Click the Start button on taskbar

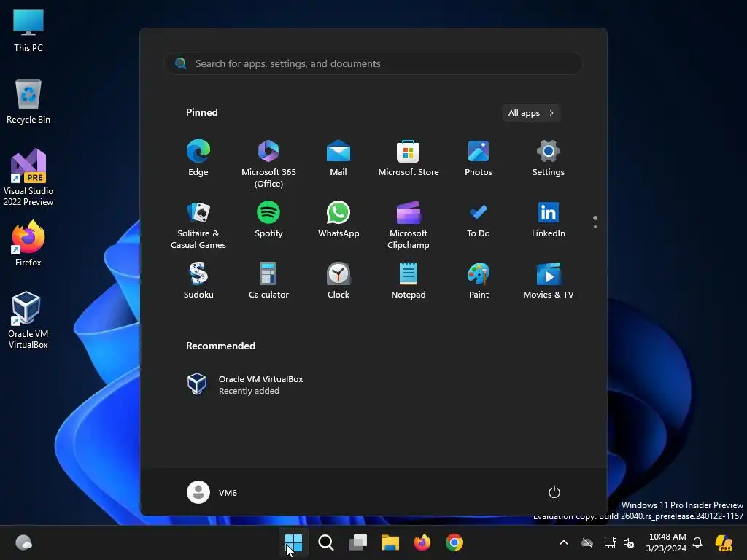(293, 542)
